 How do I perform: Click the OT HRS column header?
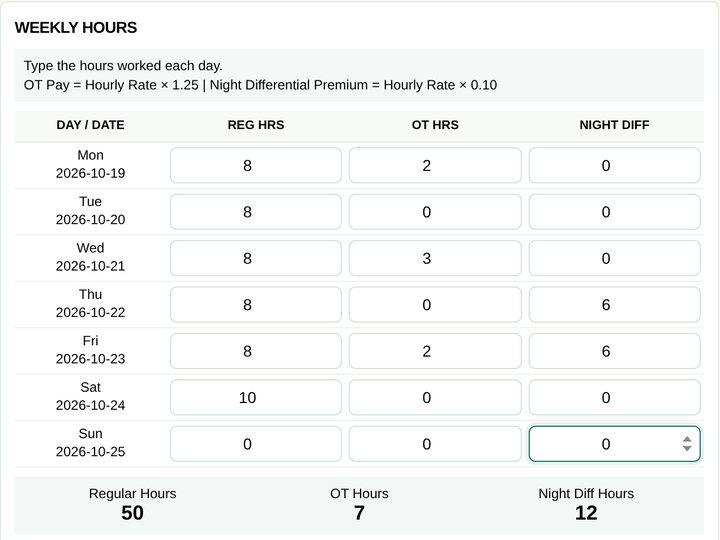click(435, 125)
